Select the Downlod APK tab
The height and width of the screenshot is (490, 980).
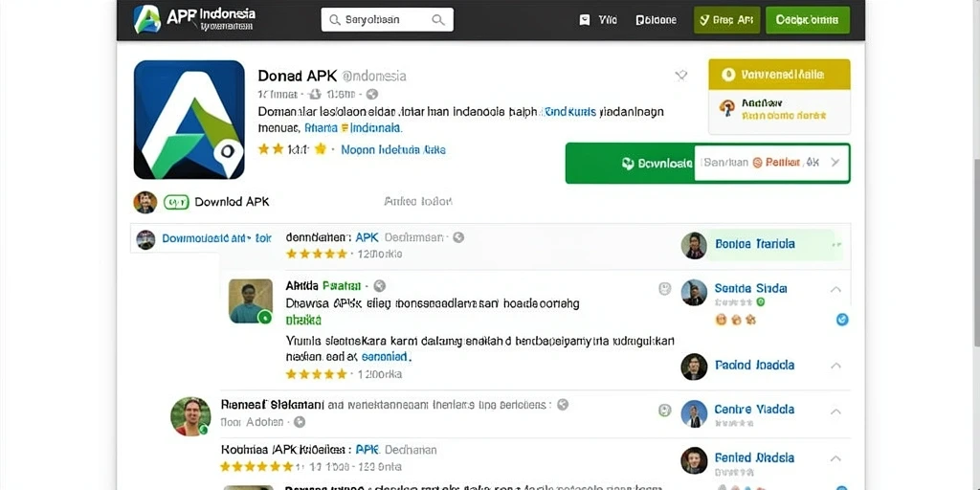pos(232,202)
